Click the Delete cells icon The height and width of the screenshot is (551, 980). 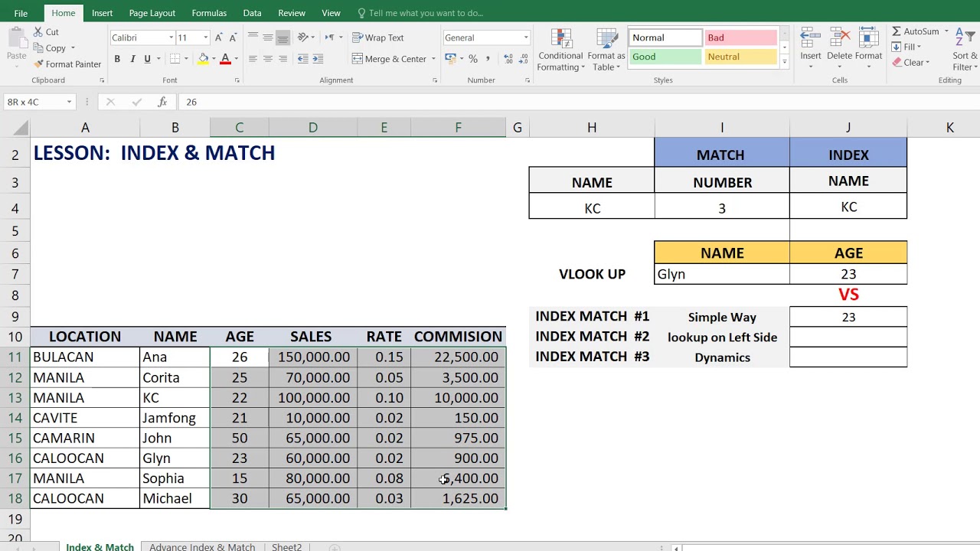click(839, 39)
